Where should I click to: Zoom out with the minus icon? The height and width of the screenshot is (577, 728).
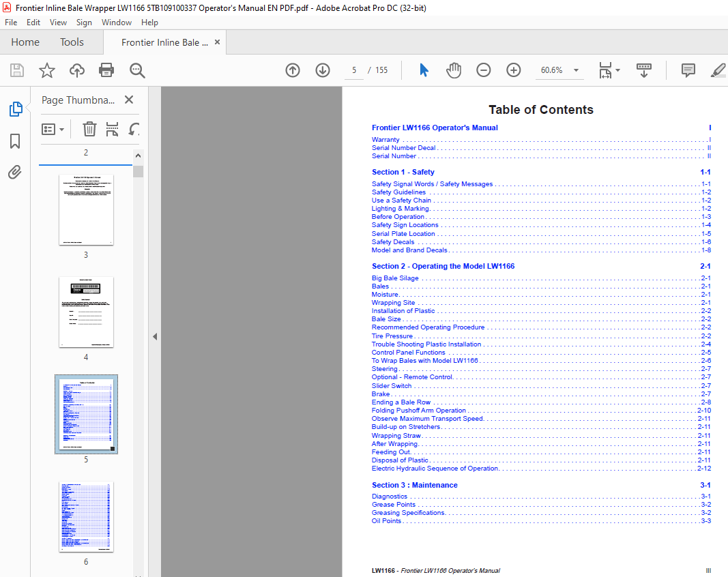(483, 70)
